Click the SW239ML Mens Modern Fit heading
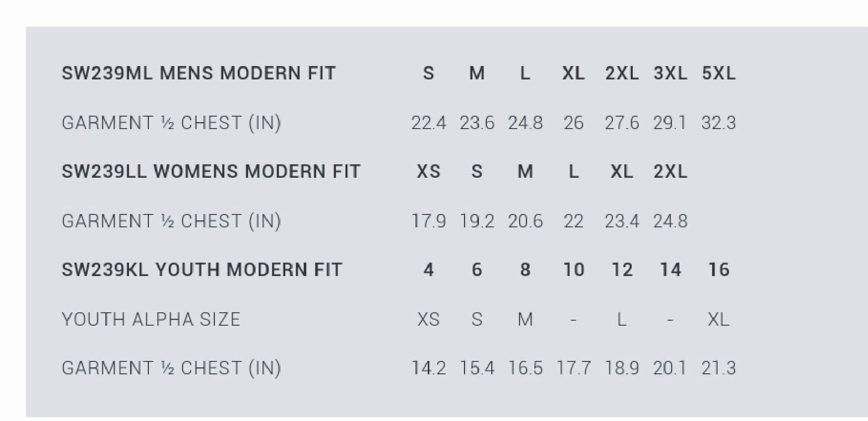868x421 pixels. tap(199, 73)
